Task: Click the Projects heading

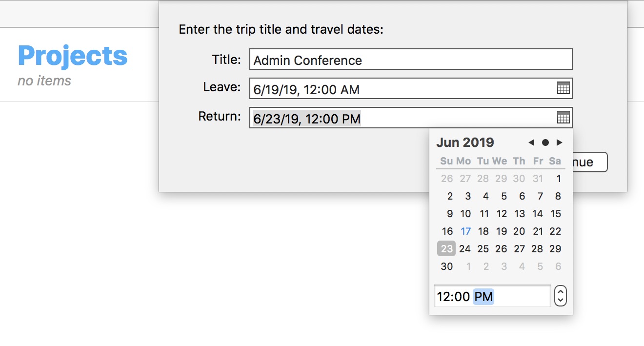Action: pos(73,56)
